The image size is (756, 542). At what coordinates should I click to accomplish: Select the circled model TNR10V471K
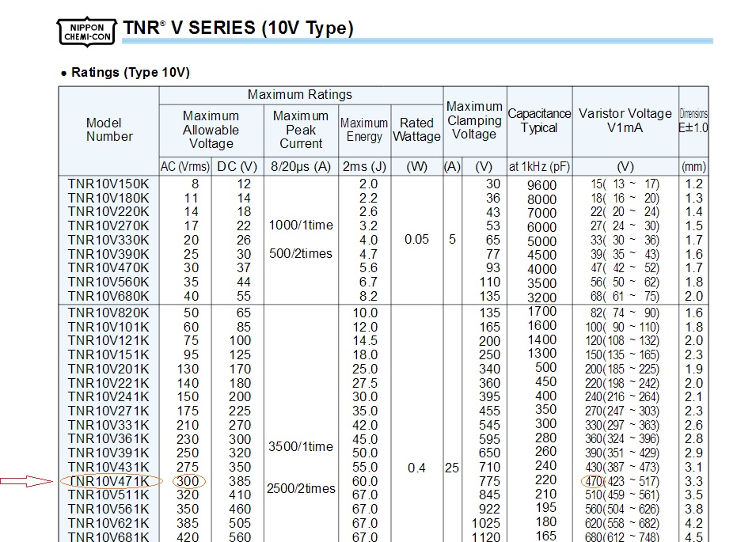coord(110,481)
